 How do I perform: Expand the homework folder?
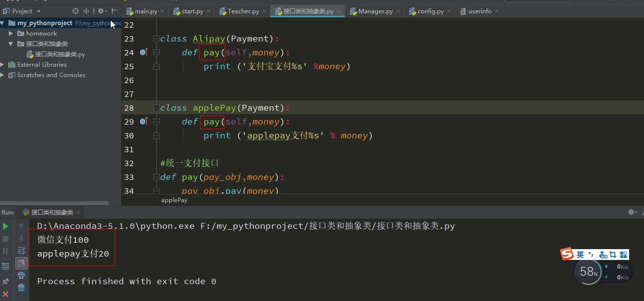click(11, 34)
